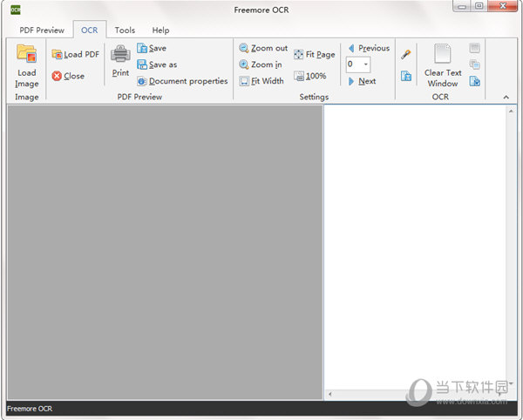Collapse the ribbon with the chevron
The height and width of the screenshot is (420, 523).
(506, 97)
